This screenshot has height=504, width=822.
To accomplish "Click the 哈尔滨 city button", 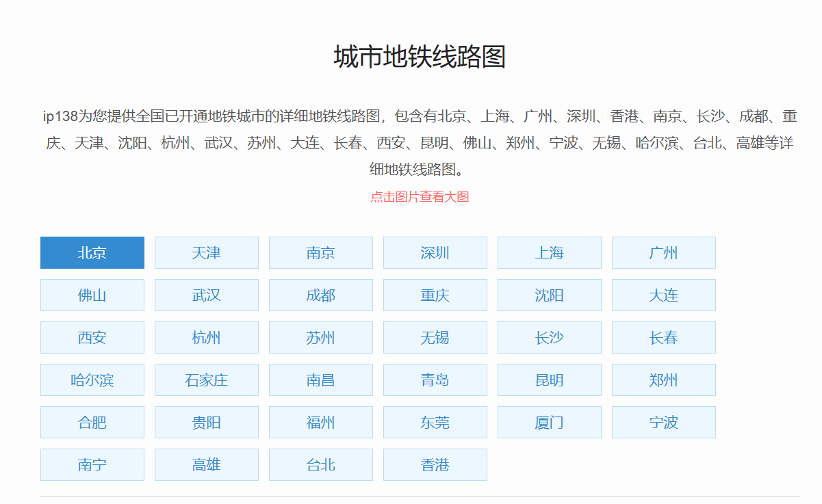I will [92, 380].
